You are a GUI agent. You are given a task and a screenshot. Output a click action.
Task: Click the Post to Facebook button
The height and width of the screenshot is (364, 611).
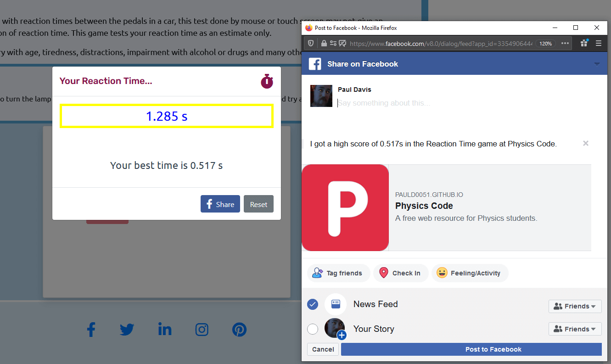tap(471, 349)
